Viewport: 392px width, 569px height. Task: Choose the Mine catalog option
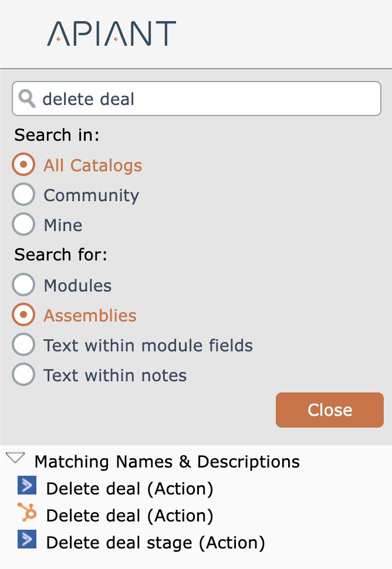point(23,225)
